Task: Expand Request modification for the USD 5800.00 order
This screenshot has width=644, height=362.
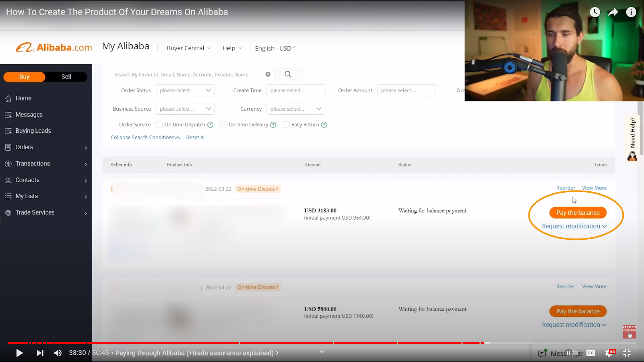Action: (574, 325)
